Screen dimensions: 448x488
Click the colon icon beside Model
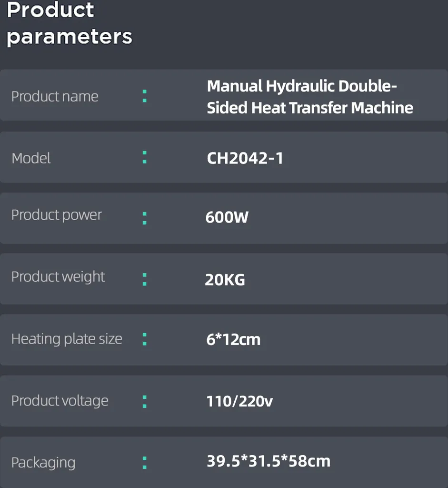coord(145,157)
